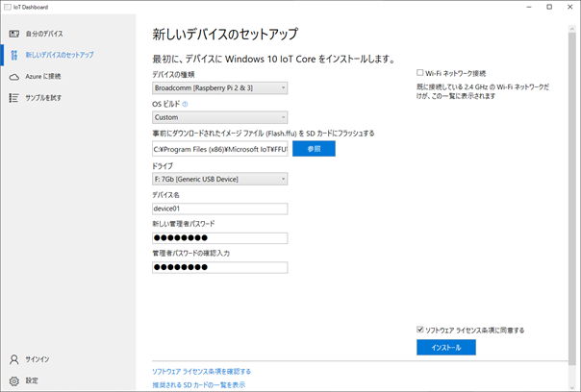Open the recommended SD card list link

point(198,385)
